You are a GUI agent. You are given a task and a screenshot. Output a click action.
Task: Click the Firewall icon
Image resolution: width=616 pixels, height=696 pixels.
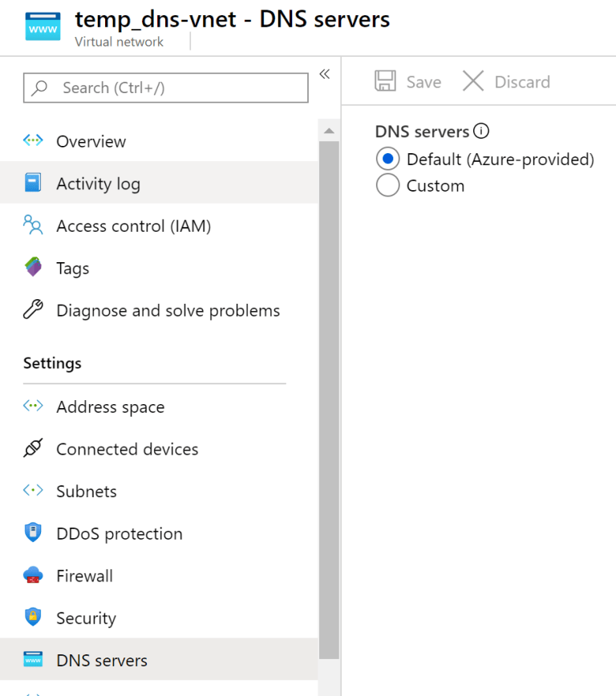[x=32, y=575]
